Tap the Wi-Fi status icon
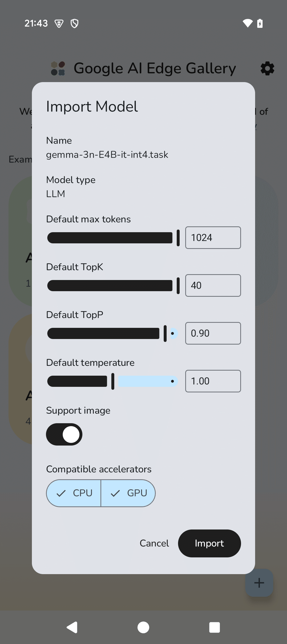Image resolution: width=287 pixels, height=644 pixels. [x=247, y=23]
